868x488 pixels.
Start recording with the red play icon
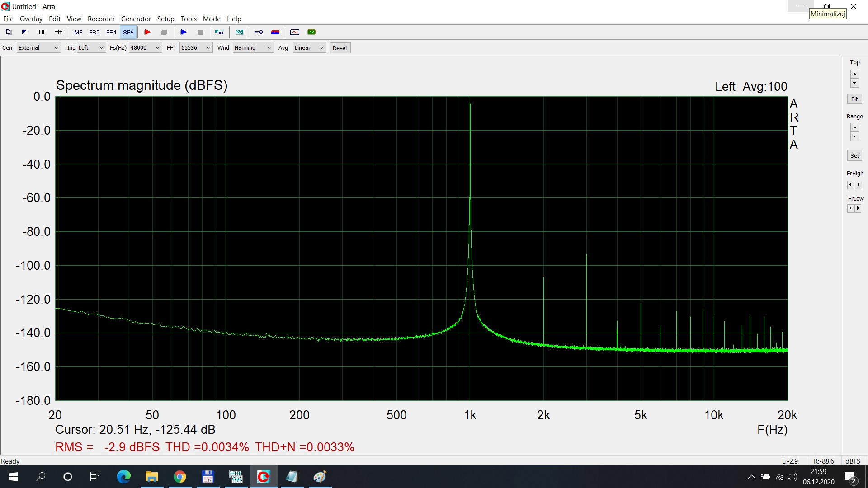tap(147, 32)
